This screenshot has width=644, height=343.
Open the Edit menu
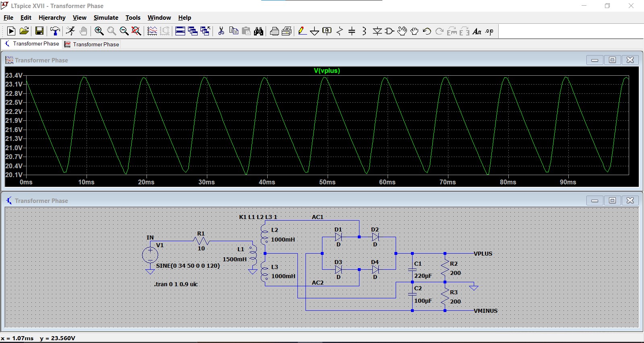[x=26, y=18]
